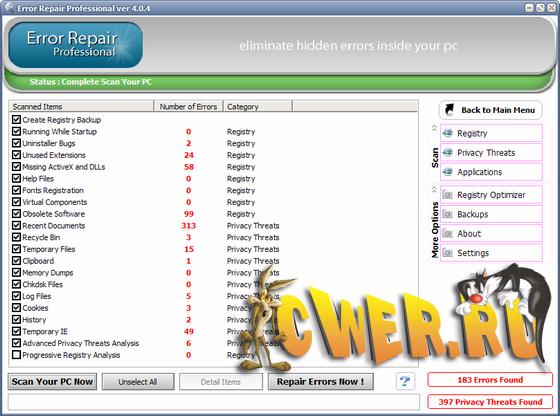Collapse the More Options section chevron
560x416 pixels.
click(x=434, y=189)
